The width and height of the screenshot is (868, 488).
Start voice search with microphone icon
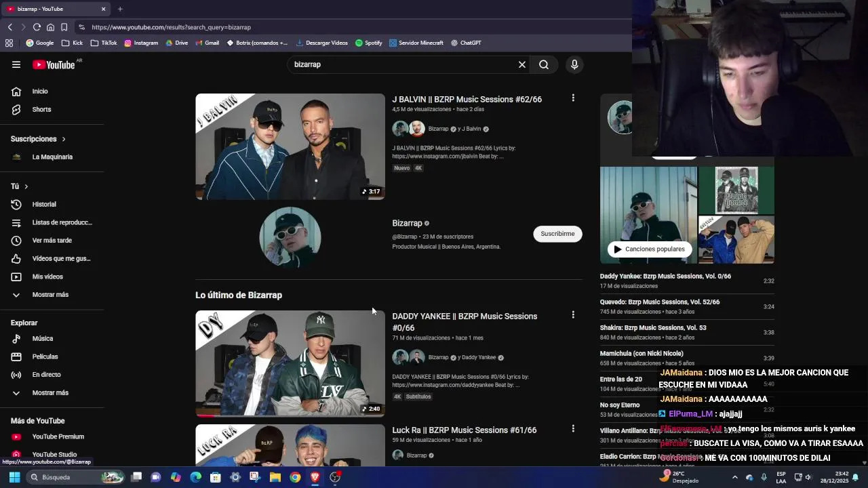coord(574,64)
